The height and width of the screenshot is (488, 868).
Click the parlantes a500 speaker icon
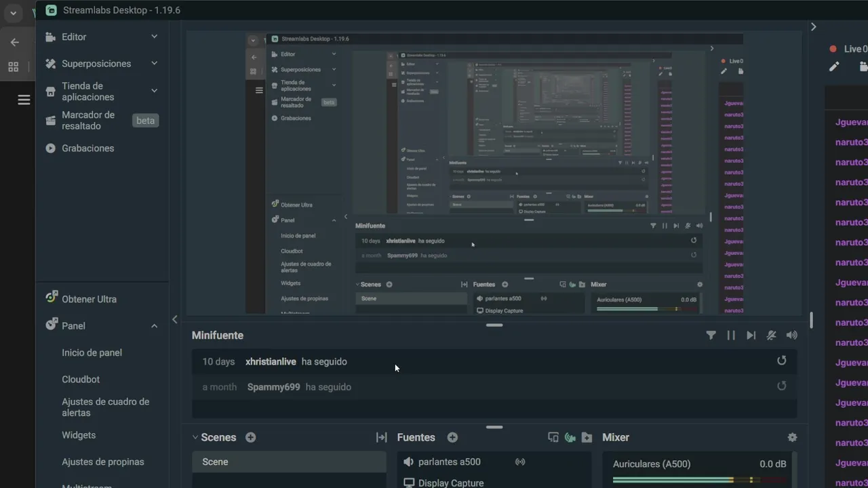[x=408, y=462]
